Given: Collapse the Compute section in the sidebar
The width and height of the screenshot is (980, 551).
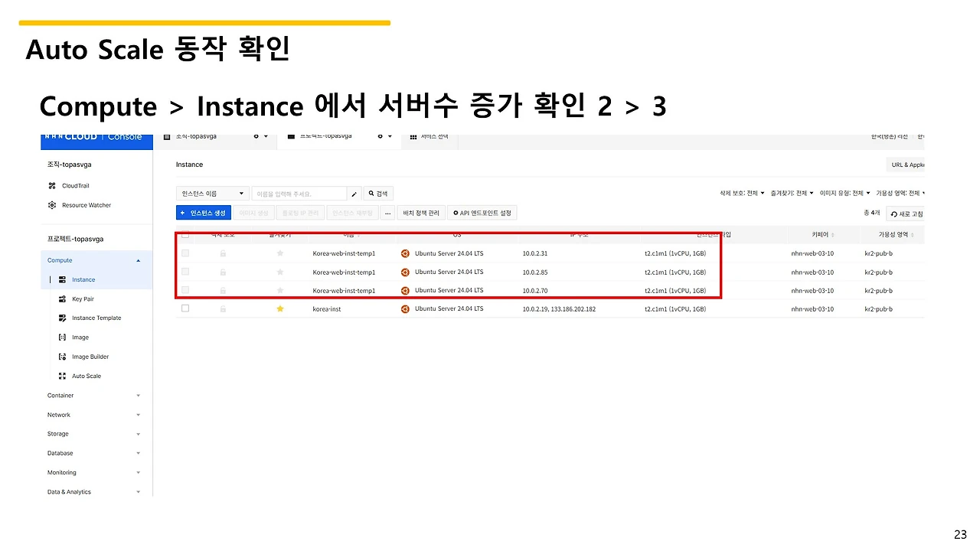Looking at the screenshot, I should 139,260.
